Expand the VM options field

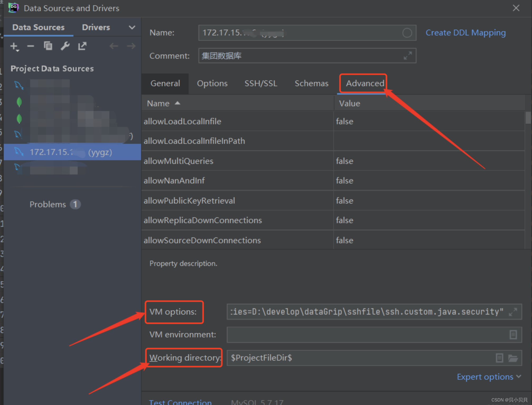pos(513,312)
